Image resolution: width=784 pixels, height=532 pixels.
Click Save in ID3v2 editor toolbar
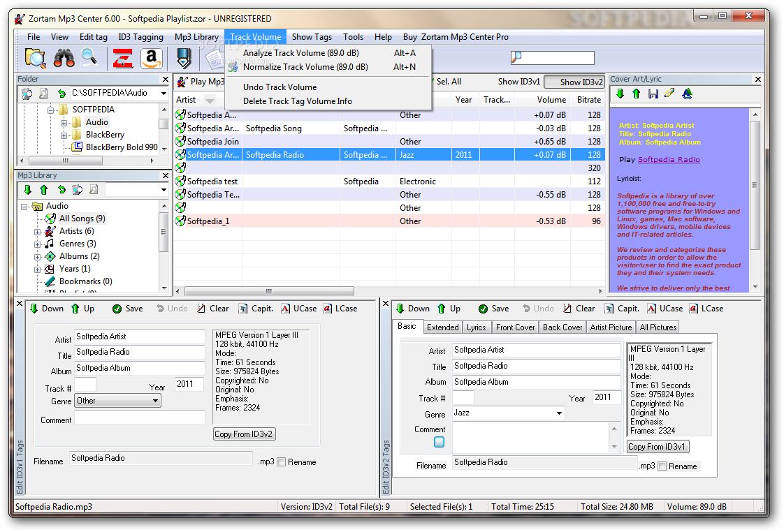(493, 309)
